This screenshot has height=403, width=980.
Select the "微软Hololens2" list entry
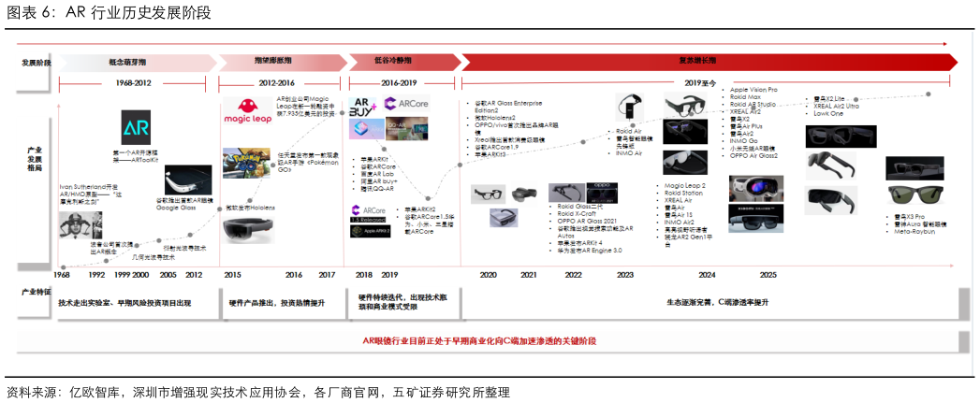coord(496,118)
